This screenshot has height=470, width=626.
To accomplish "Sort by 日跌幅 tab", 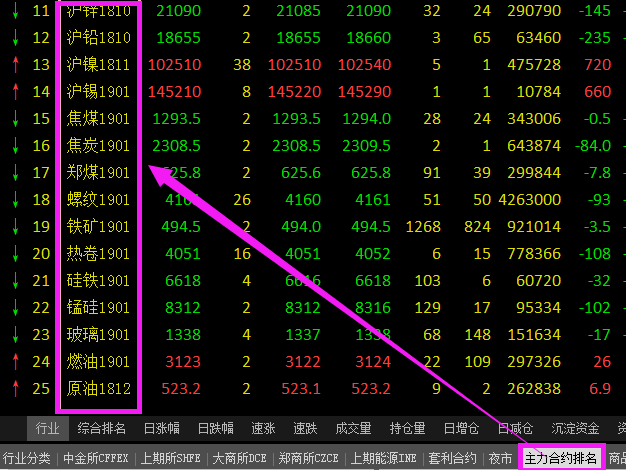I will (x=216, y=428).
